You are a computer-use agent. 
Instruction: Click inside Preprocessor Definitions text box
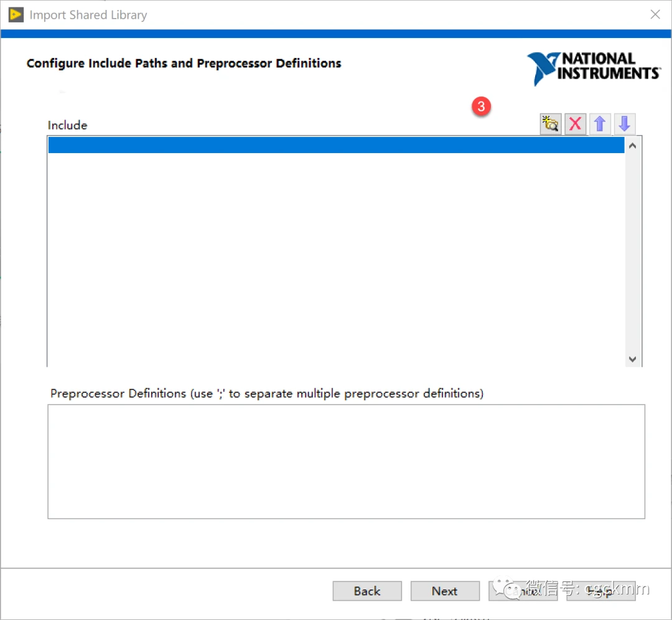point(346,461)
